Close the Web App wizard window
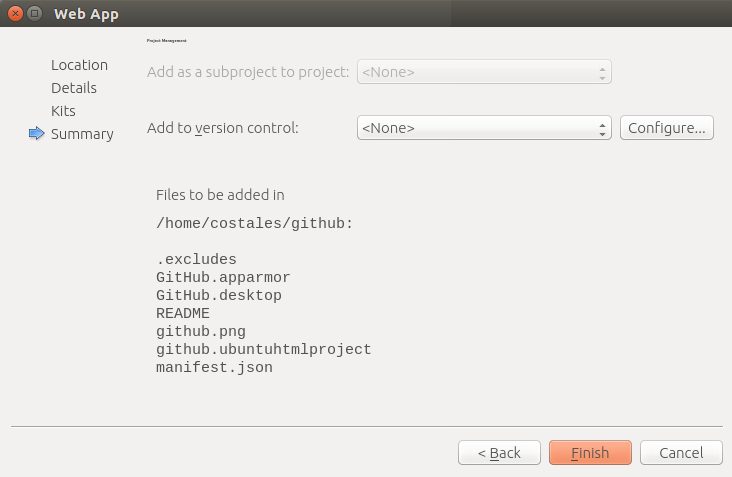This screenshot has width=732, height=477. [x=15, y=13]
